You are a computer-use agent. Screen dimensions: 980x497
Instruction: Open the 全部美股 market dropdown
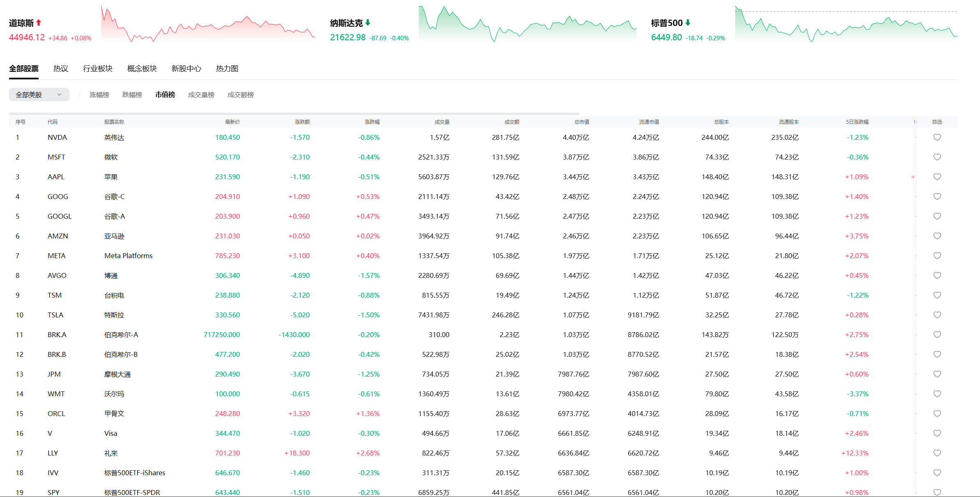(39, 95)
